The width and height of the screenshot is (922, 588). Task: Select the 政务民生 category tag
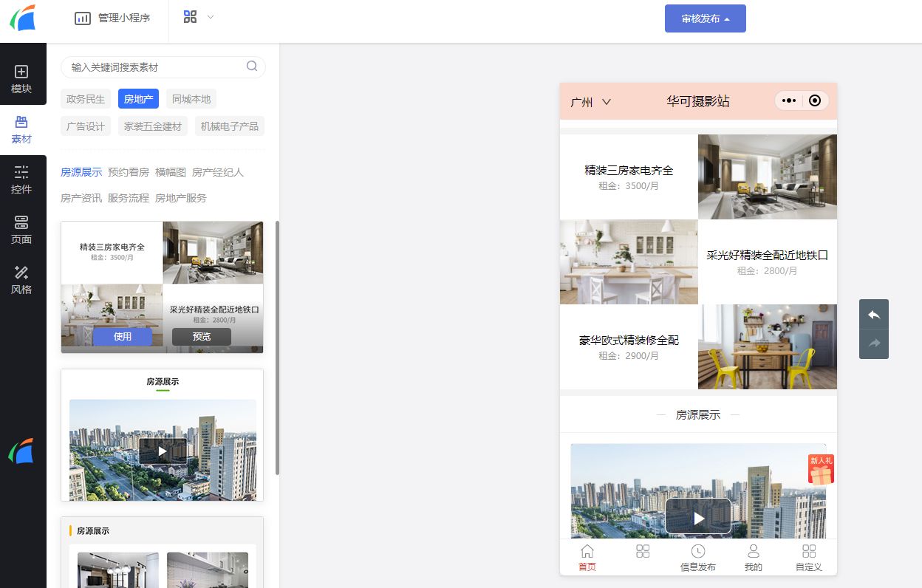pyautogui.click(x=86, y=99)
